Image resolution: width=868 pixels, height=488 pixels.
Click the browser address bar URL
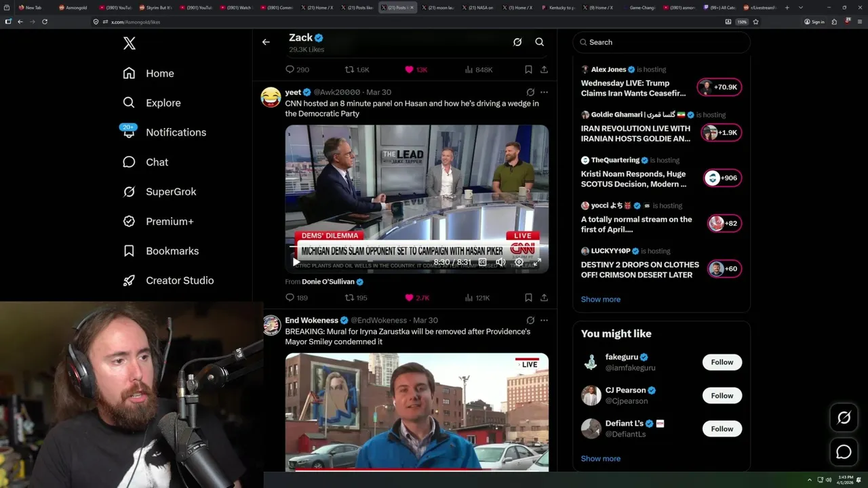(135, 22)
